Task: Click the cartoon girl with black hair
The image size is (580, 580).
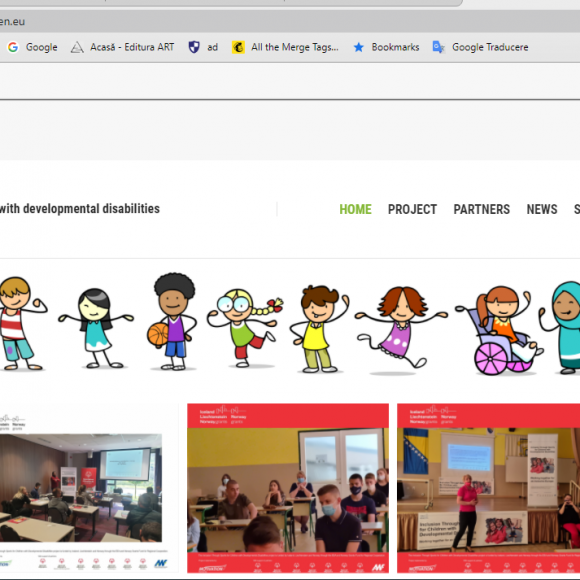Action: (x=95, y=328)
